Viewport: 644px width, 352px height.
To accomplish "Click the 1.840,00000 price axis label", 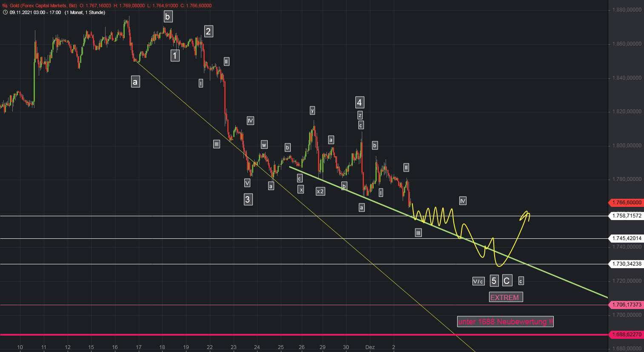I will tap(627, 78).
